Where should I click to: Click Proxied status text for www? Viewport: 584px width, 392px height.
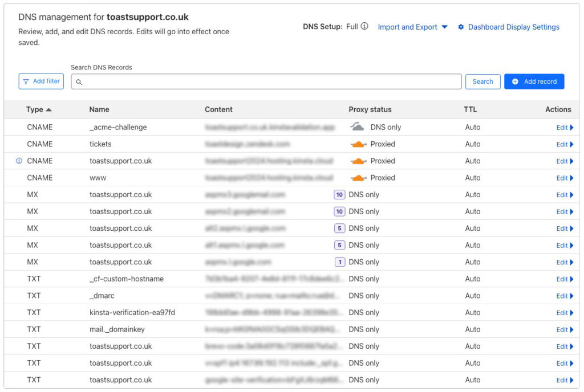tap(383, 178)
